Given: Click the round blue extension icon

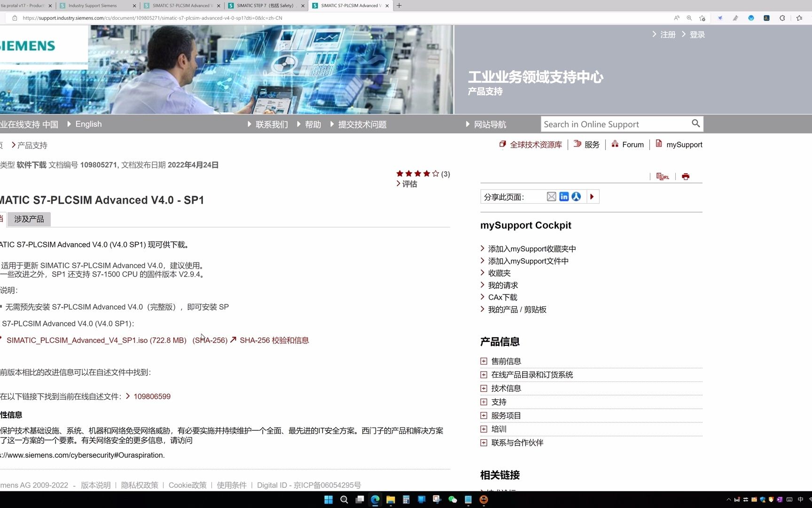Looking at the screenshot, I should point(751,18).
